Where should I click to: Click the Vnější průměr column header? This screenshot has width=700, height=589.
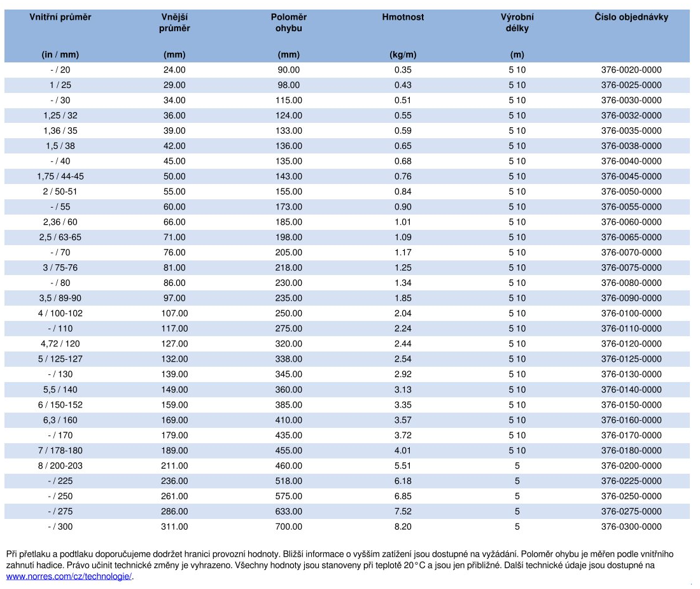click(x=174, y=23)
